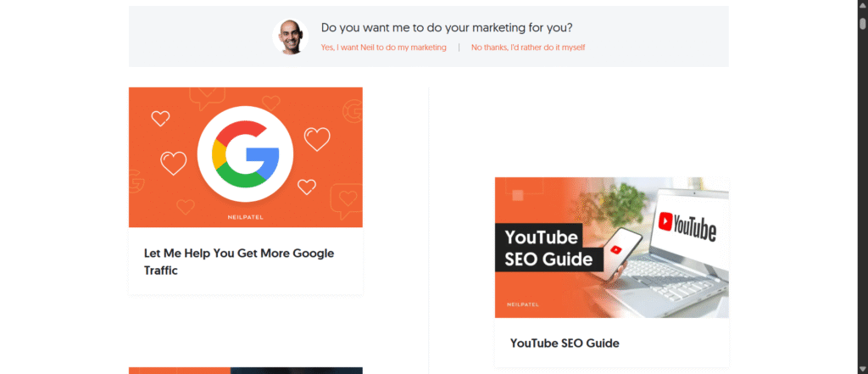Open "Let Me Help You Get More Google Traffic" title

239,262
